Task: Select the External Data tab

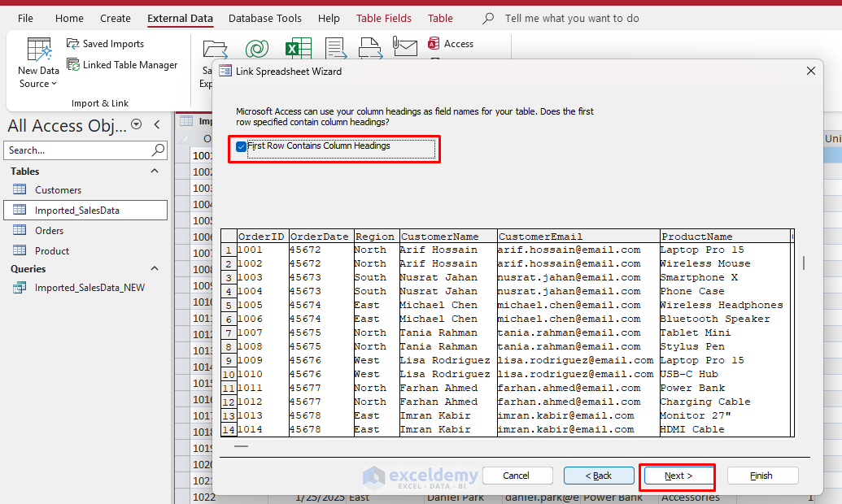Action: pos(180,18)
